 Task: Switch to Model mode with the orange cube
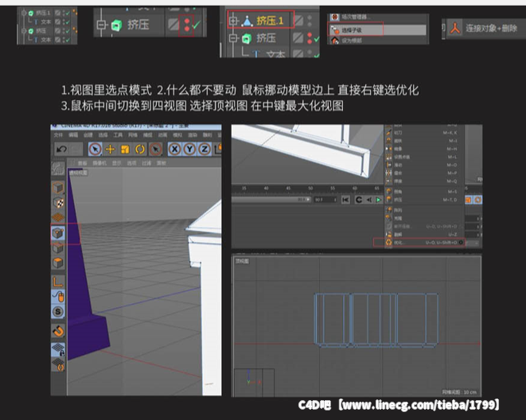coord(58,188)
